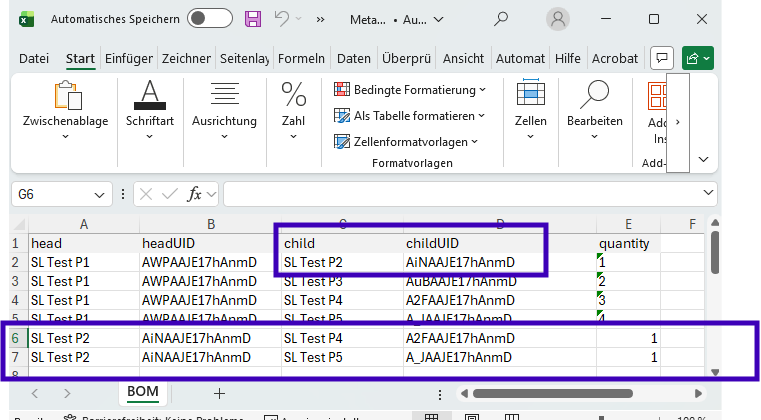The width and height of the screenshot is (761, 420).
Task: Open the Schriftart font group
Action: coord(150,111)
